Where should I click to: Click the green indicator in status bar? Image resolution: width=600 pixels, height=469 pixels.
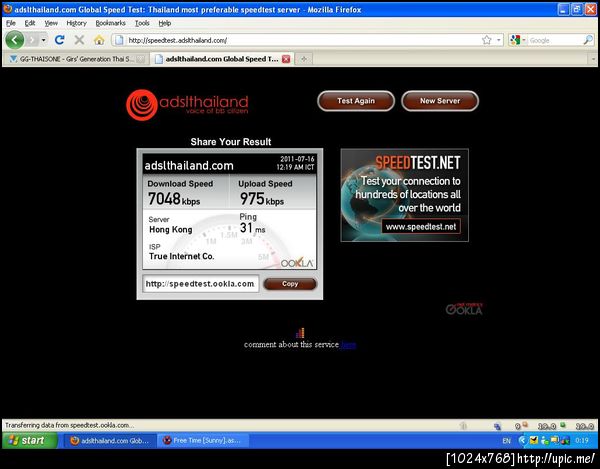(563, 425)
